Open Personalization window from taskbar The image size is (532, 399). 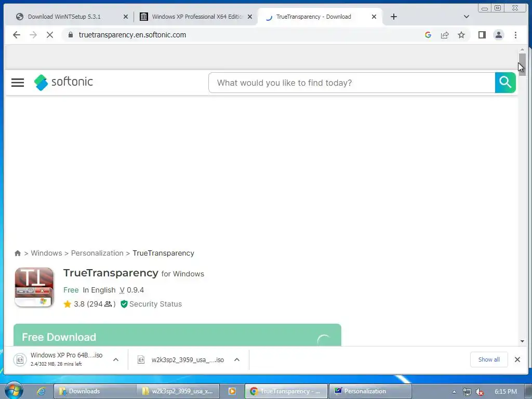370,391
